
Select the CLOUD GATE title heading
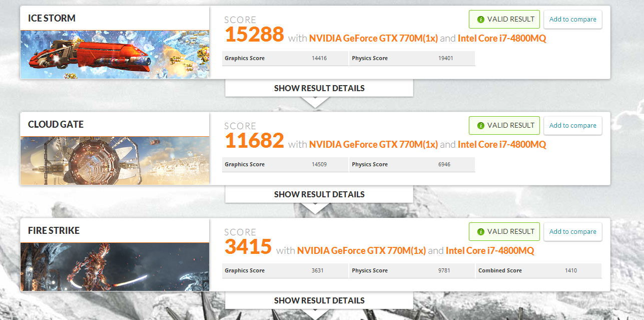tap(56, 125)
